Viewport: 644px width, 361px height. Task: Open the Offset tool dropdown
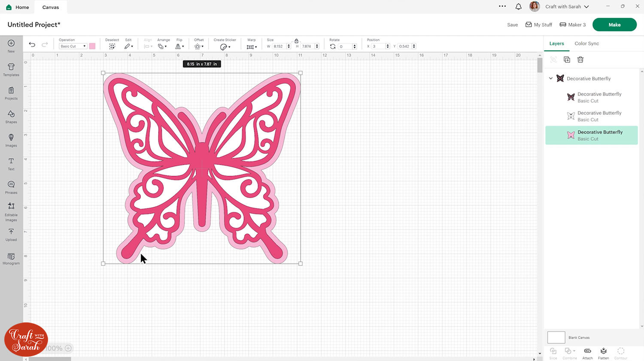click(x=199, y=46)
